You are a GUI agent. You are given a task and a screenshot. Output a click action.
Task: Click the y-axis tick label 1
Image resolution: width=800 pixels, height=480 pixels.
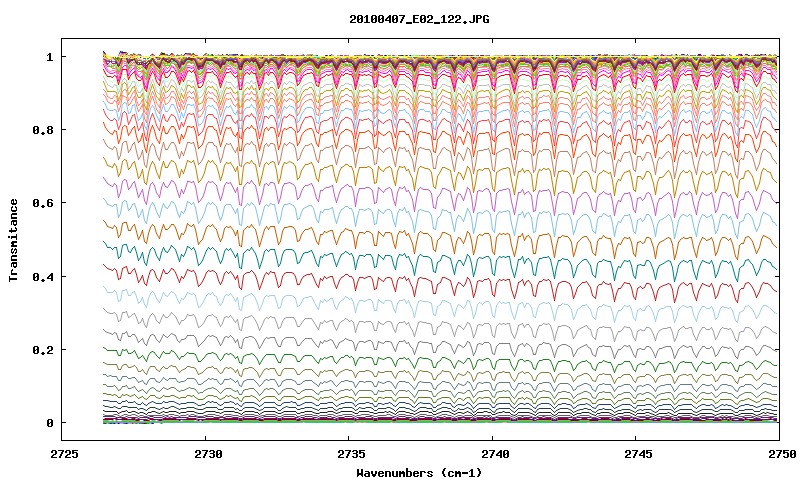pyautogui.click(x=49, y=57)
